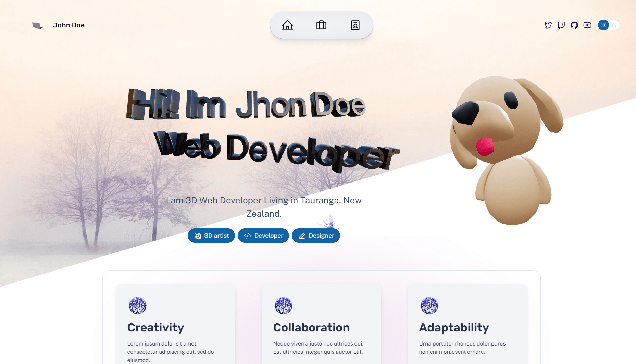Viewport: 636px width, 364px height.
Task: Open the GitHub profile icon
Action: 574,25
